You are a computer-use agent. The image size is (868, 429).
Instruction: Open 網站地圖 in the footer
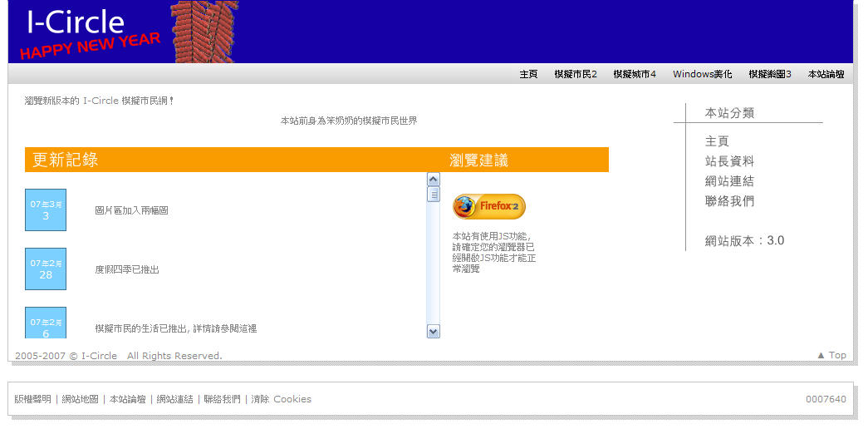pos(80,399)
